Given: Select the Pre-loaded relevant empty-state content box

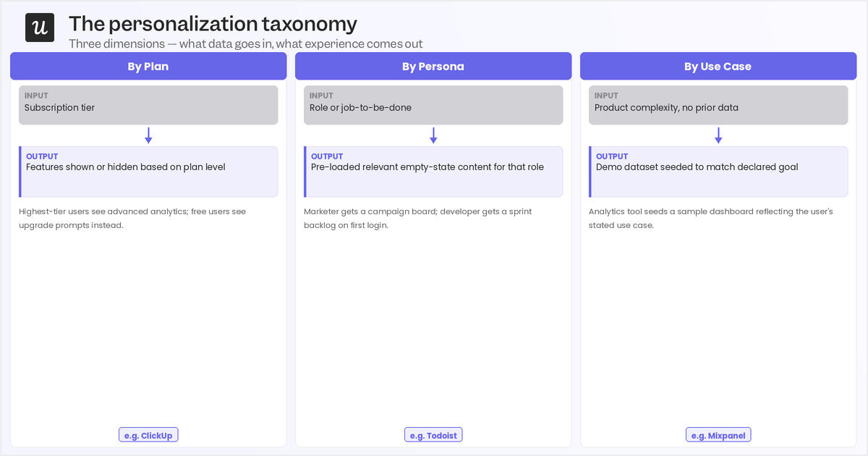Looking at the screenshot, I should point(433,172).
